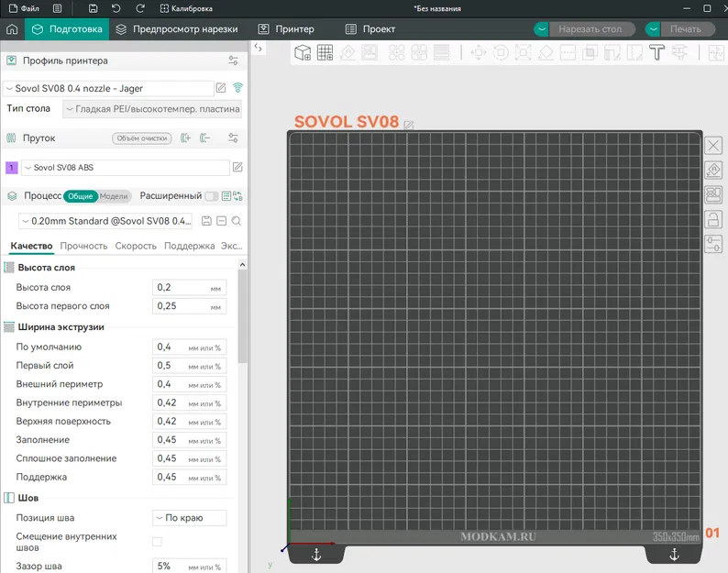Image resolution: width=728 pixels, height=573 pixels.
Task: Select the Text emboss tool
Action: 656,52
